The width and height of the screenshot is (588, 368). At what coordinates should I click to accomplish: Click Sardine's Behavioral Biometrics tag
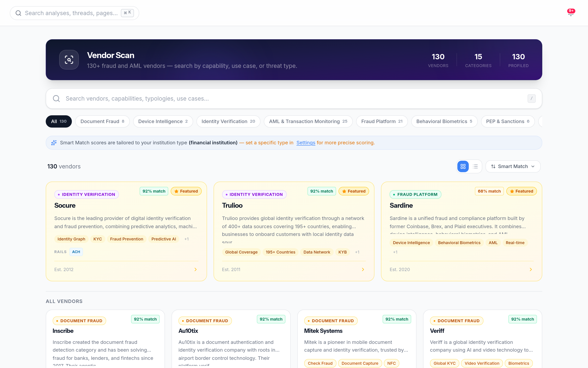pyautogui.click(x=459, y=243)
